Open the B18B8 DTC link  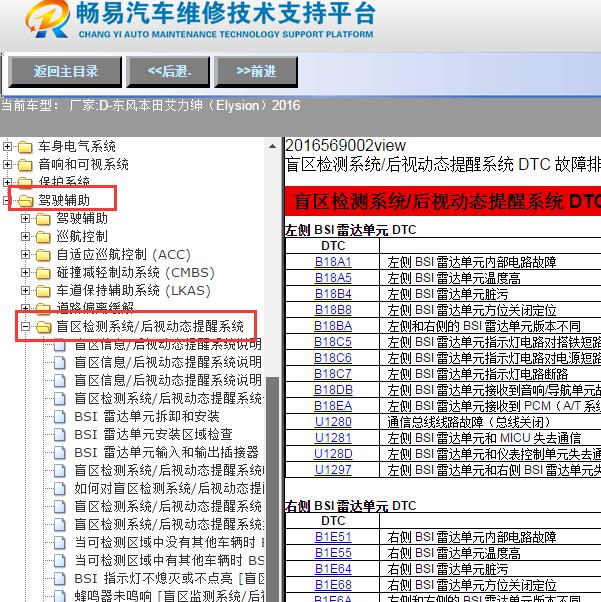[333, 310]
